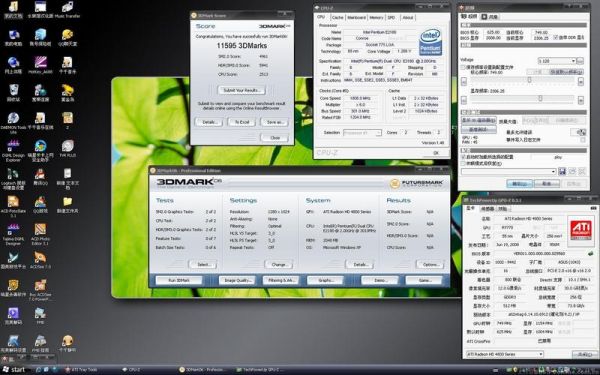Open the Voltage 1.120 dropdown
The height and width of the screenshot is (375, 600).
(557, 61)
